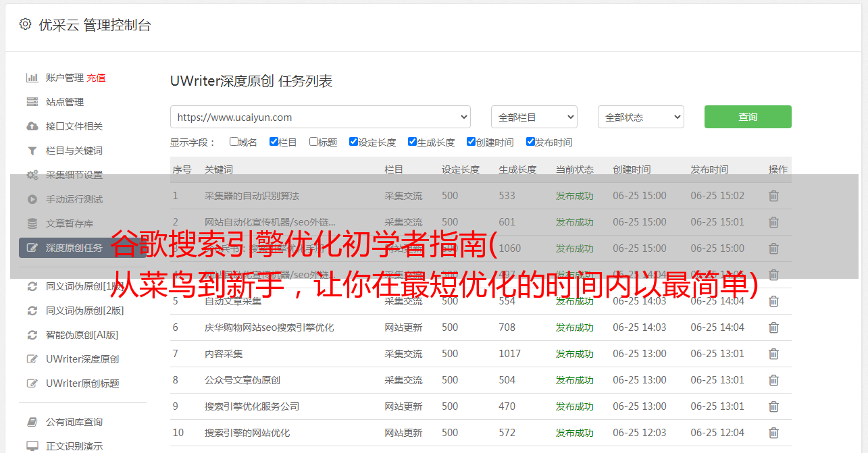Click the 站点管理 server icon
Viewport: 868px width, 453px height.
[x=32, y=102]
